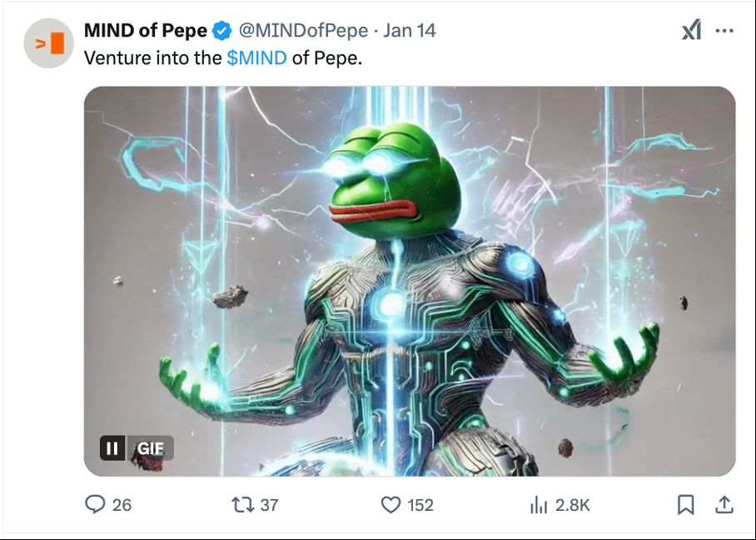Click the @MINDofPepe handle

point(303,31)
